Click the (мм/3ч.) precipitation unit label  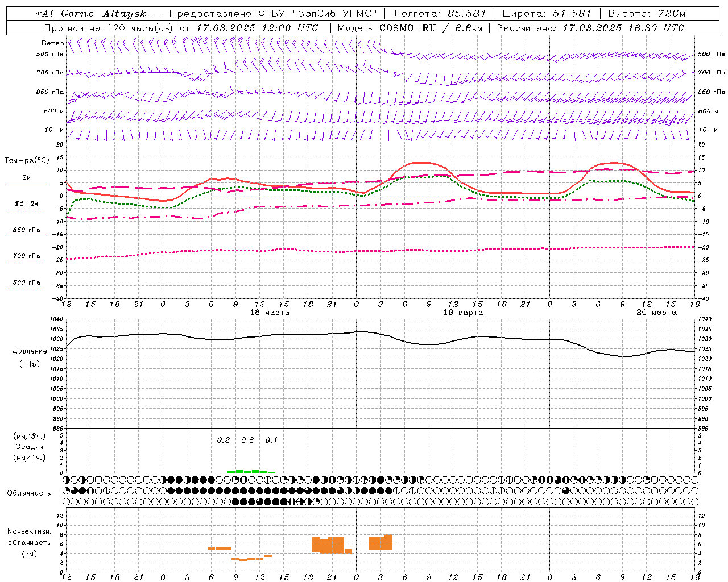30,436
